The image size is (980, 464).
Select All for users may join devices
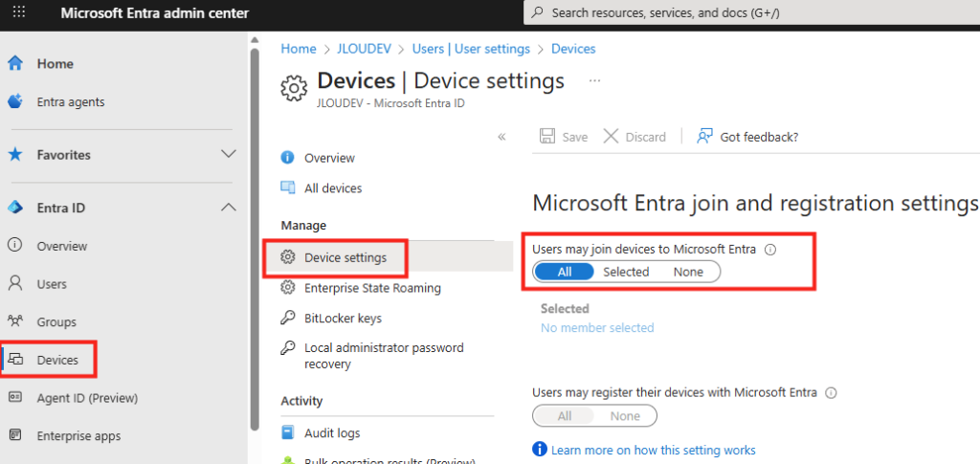(565, 272)
